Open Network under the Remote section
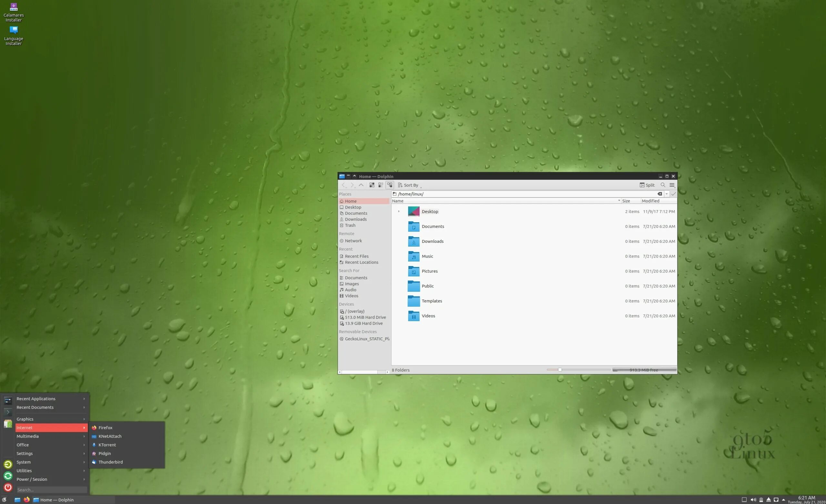Image resolution: width=826 pixels, height=504 pixels. point(353,241)
